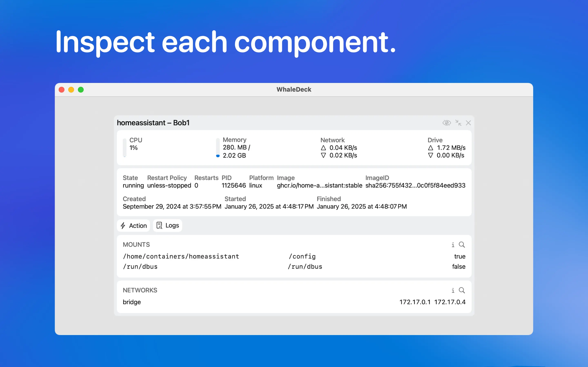Click the magnifier icon in MOUNTS section
Viewport: 588px width, 367px height.
pyautogui.click(x=462, y=245)
